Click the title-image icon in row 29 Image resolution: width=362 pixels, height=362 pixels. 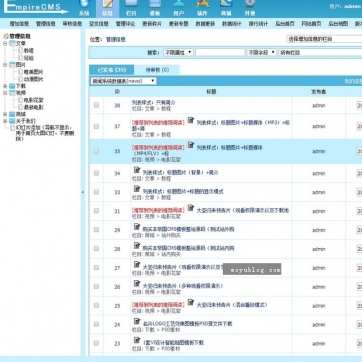tap(137, 227)
